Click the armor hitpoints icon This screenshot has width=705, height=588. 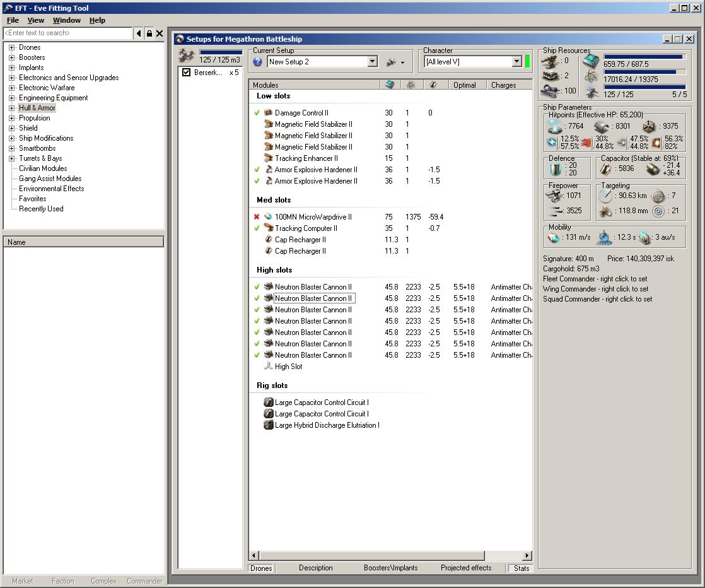tap(602, 126)
